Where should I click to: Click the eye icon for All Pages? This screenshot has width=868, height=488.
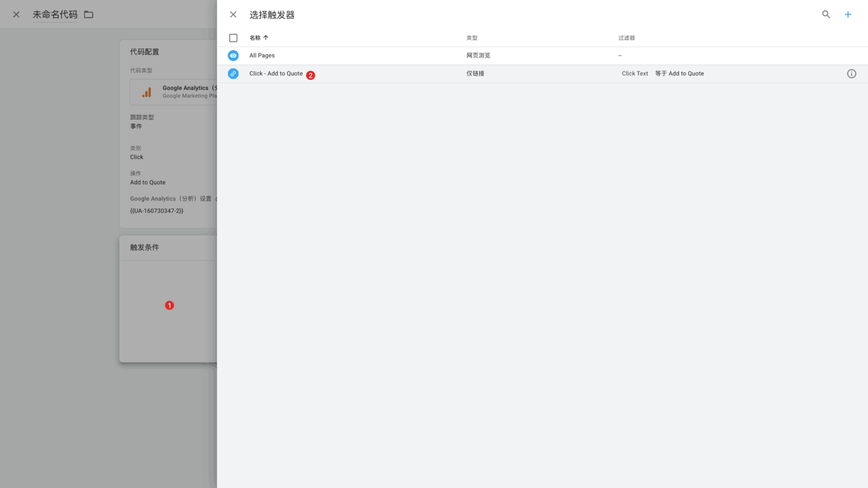(233, 56)
